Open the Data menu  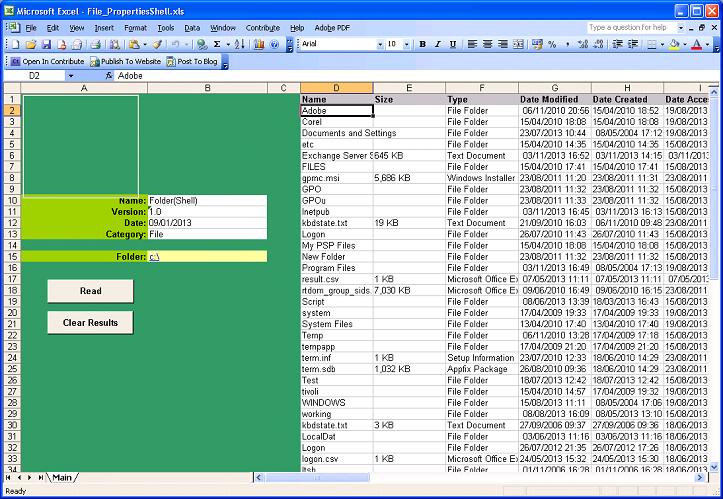point(192,28)
